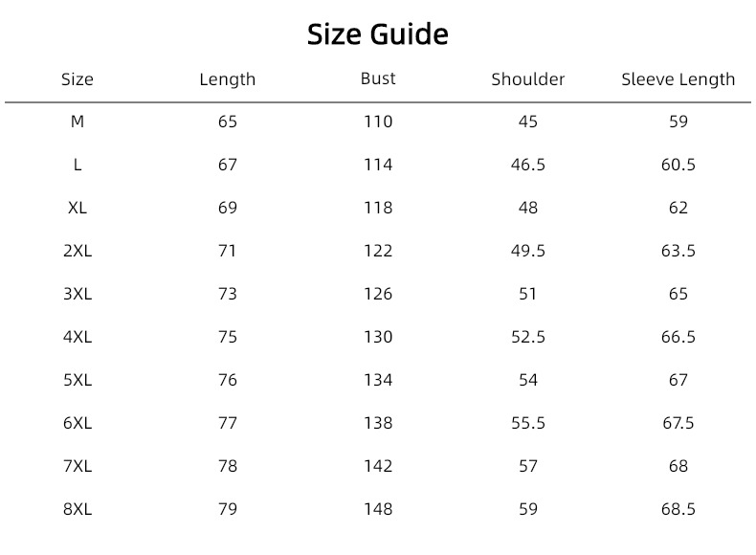The image size is (756, 555).
Task: Click the 2XL size row label
Action: [x=78, y=251]
